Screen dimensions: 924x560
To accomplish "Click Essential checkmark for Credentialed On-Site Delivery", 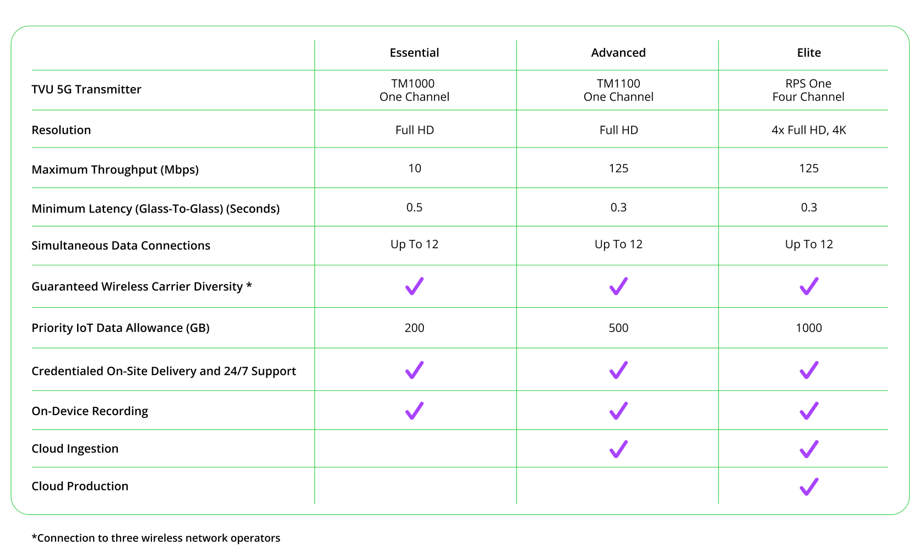I will tap(414, 370).
